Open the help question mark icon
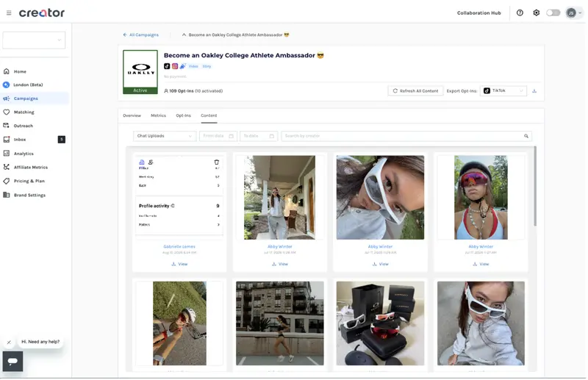The image size is (588, 380). [520, 12]
